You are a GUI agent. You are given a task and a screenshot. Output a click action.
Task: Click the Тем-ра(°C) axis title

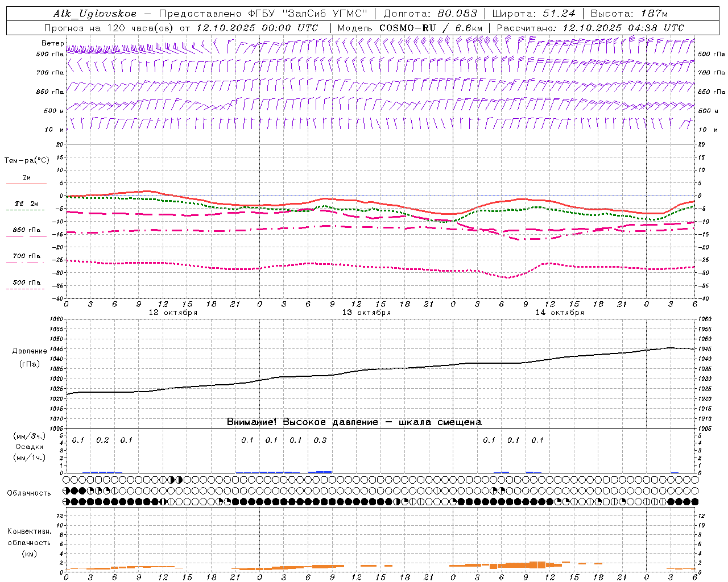tap(27, 161)
